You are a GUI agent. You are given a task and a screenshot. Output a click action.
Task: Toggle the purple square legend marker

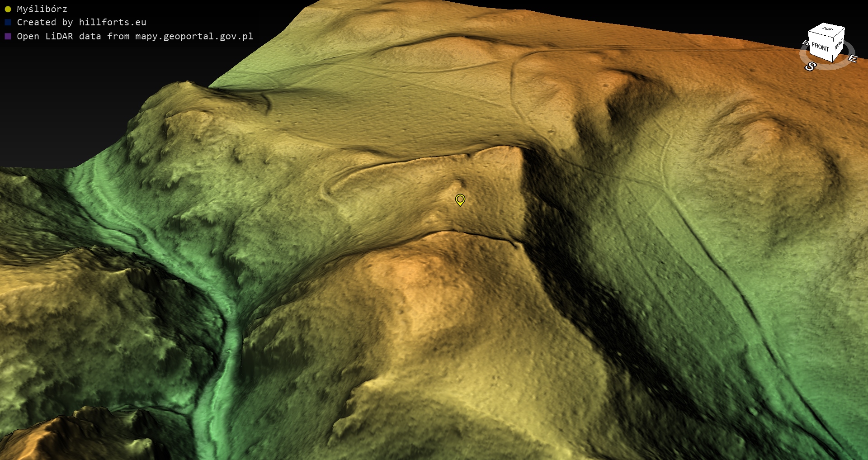pos(8,36)
